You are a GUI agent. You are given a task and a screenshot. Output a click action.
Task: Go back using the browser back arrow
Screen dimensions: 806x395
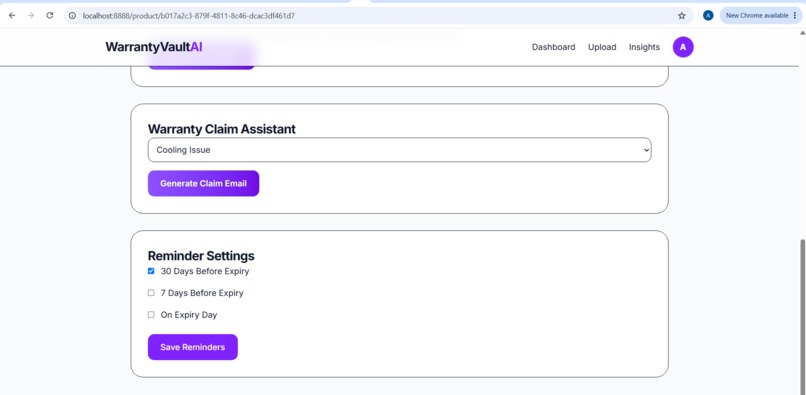tap(12, 15)
